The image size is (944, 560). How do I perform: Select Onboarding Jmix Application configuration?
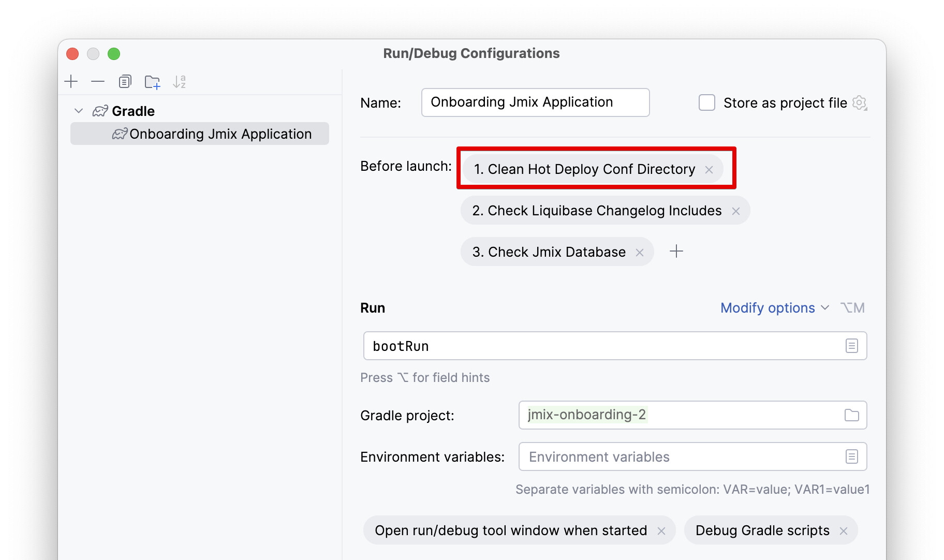200,134
